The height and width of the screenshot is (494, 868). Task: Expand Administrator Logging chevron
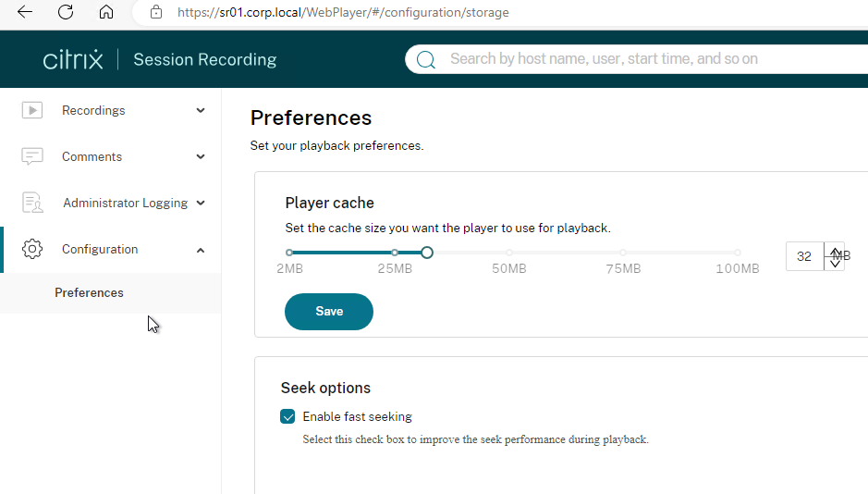tap(201, 203)
